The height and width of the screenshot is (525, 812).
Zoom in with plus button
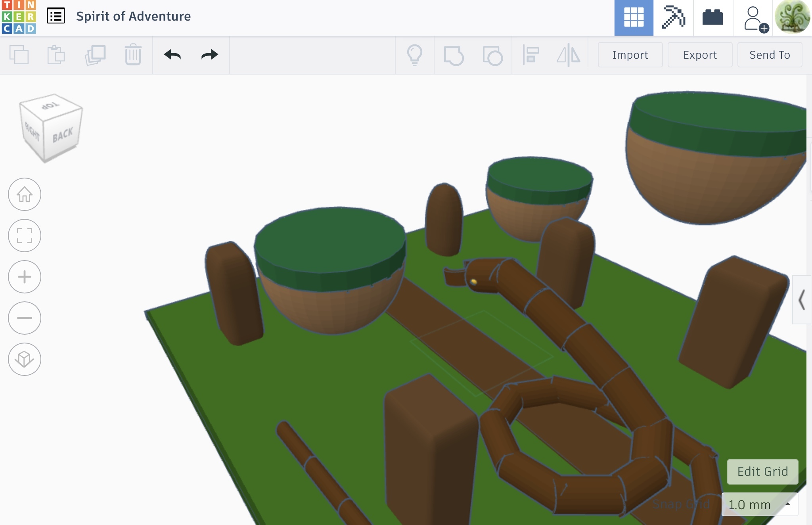coord(25,277)
